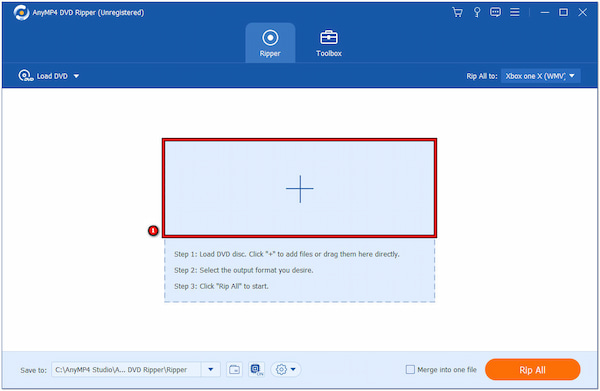Open the feedback chat bubble icon
The width and height of the screenshot is (600, 391).
coord(495,12)
